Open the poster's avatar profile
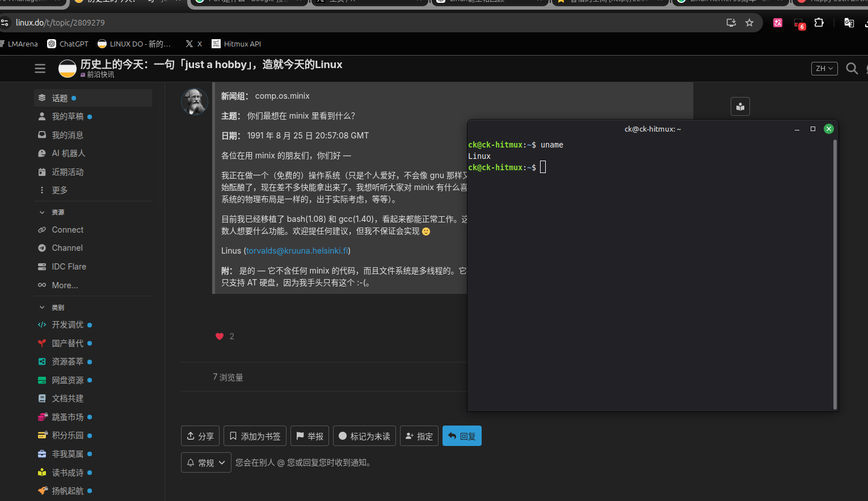 pos(194,102)
